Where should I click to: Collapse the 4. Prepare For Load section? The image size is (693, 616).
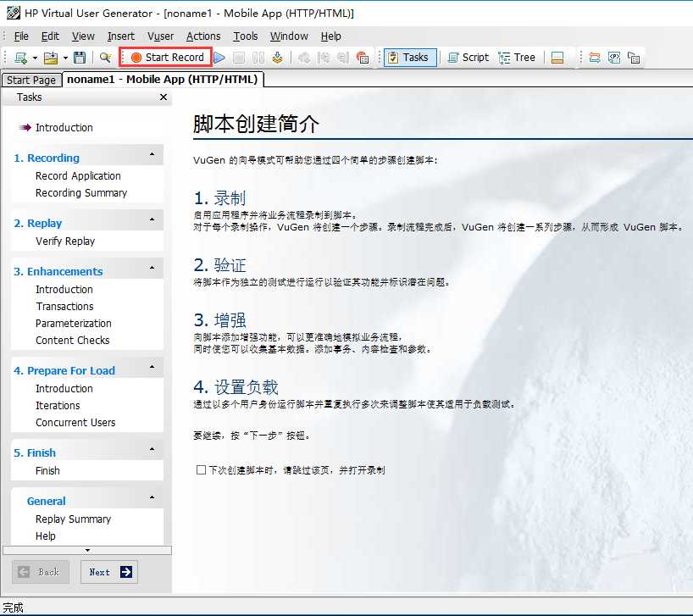click(x=152, y=367)
